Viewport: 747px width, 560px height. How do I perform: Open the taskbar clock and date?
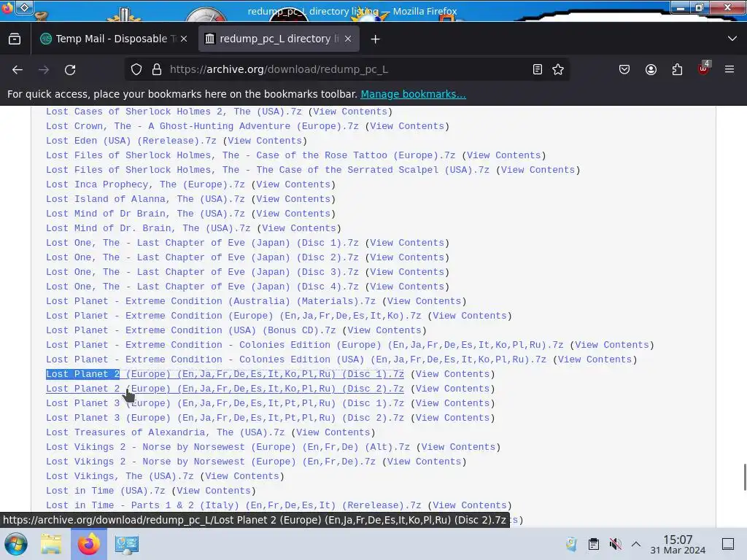[678, 544]
